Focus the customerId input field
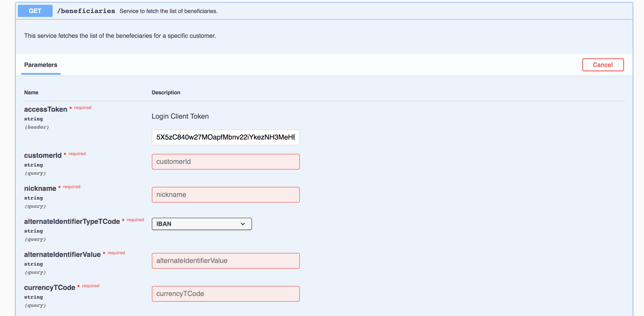 coord(225,162)
